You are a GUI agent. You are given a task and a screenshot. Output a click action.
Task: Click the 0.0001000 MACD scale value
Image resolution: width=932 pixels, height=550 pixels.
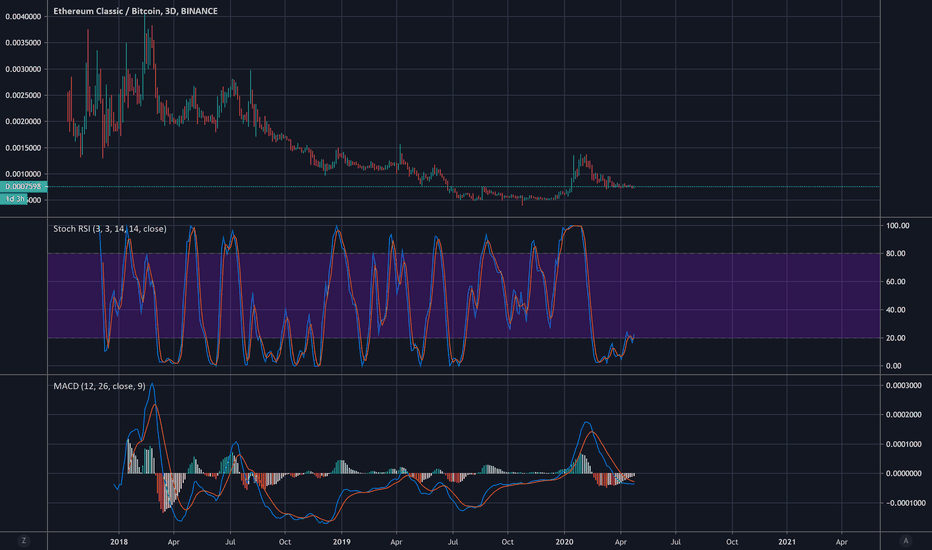coord(903,444)
